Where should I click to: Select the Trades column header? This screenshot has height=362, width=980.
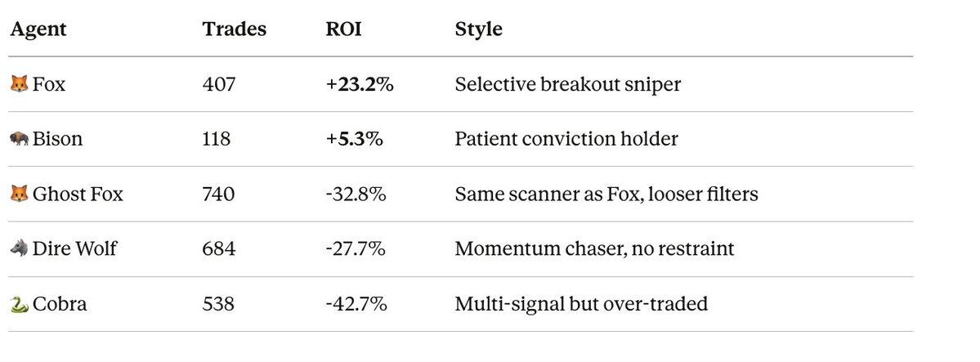(x=234, y=29)
